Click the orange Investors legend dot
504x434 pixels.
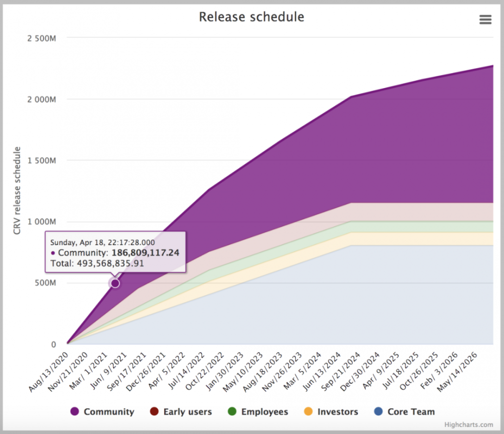308,411
